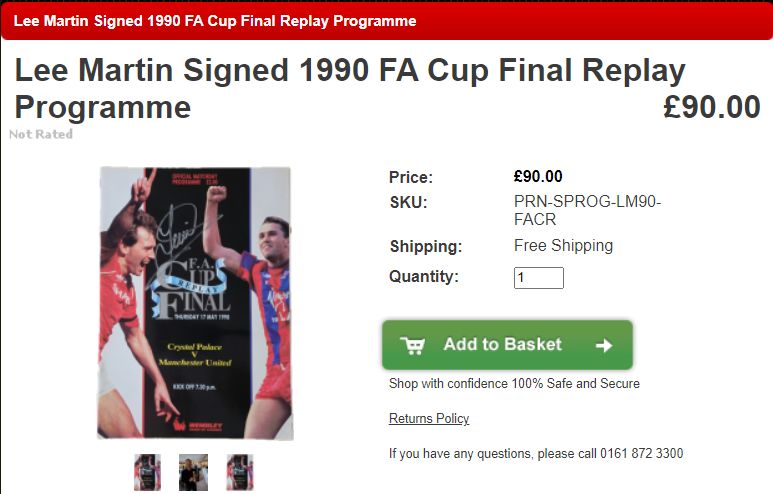This screenshot has width=773, height=494.
Task: Click the Quantity input field
Action: [x=538, y=277]
